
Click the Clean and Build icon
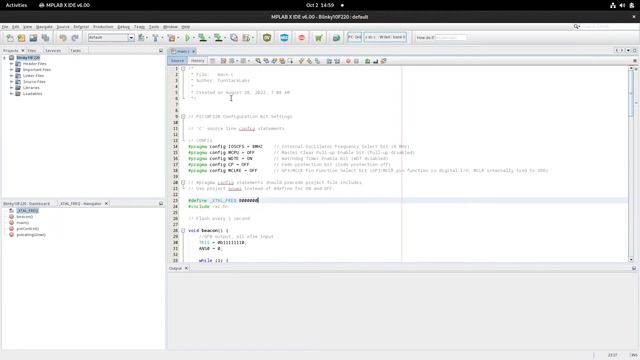(x=171, y=38)
